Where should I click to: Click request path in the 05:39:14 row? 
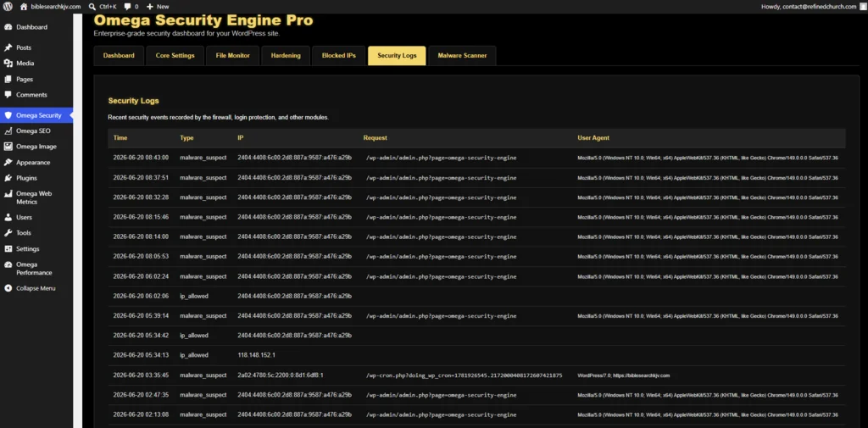point(441,316)
